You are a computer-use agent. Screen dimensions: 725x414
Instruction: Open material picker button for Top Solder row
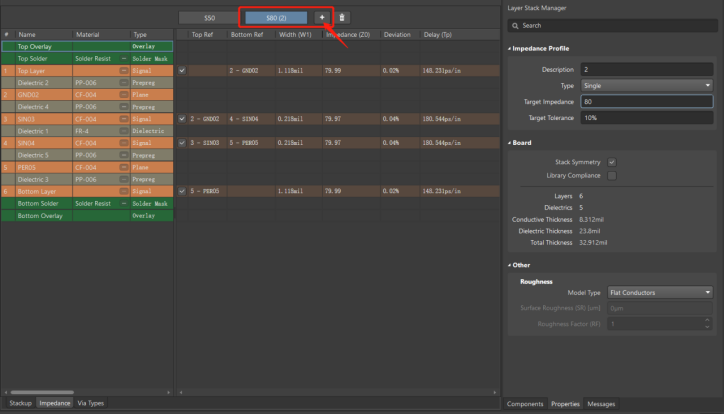click(x=123, y=58)
